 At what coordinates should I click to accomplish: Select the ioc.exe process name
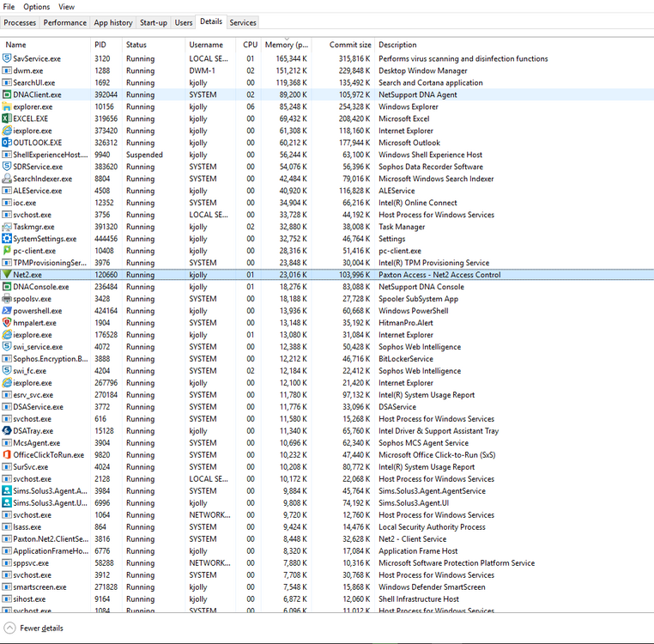[25, 203]
